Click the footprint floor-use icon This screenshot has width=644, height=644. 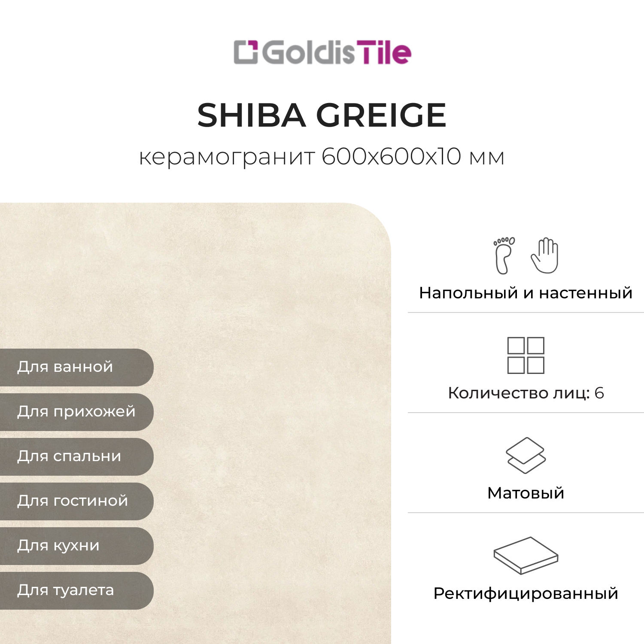(x=504, y=255)
